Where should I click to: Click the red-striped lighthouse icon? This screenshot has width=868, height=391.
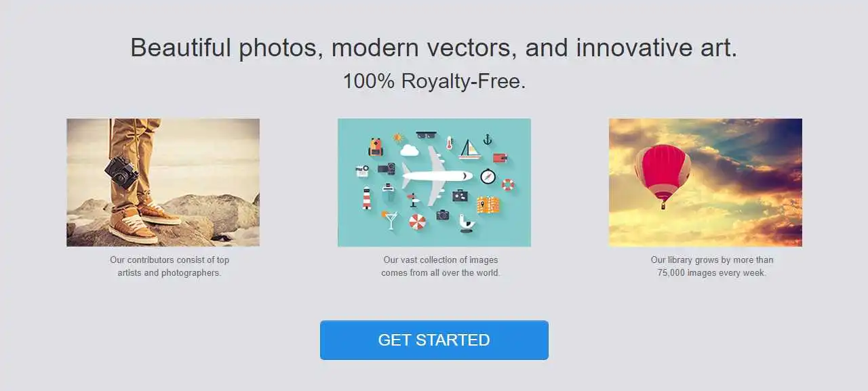tap(367, 198)
